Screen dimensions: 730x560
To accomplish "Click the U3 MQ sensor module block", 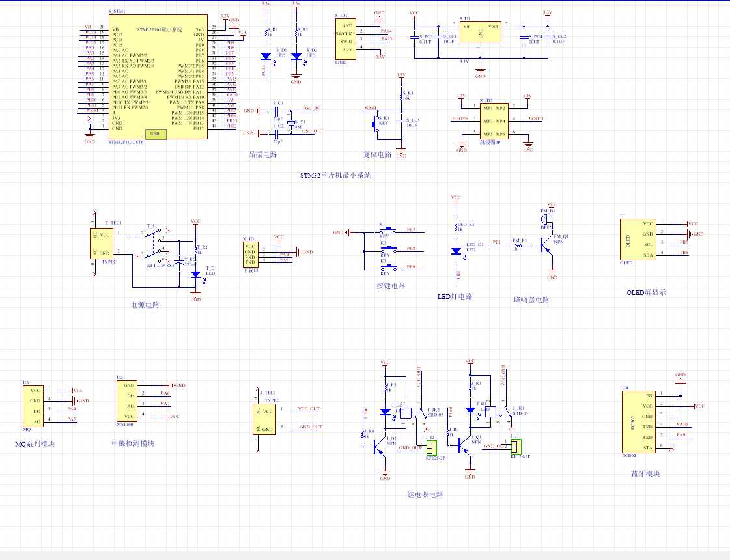I will (33, 406).
